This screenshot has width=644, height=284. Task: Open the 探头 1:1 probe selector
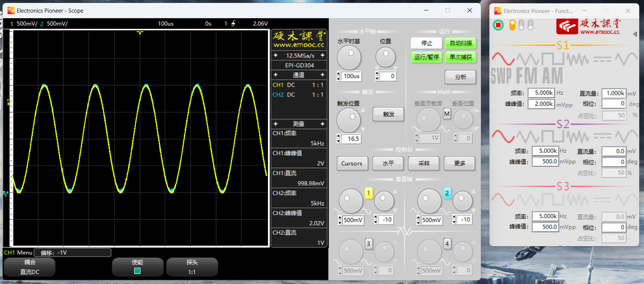click(192, 267)
